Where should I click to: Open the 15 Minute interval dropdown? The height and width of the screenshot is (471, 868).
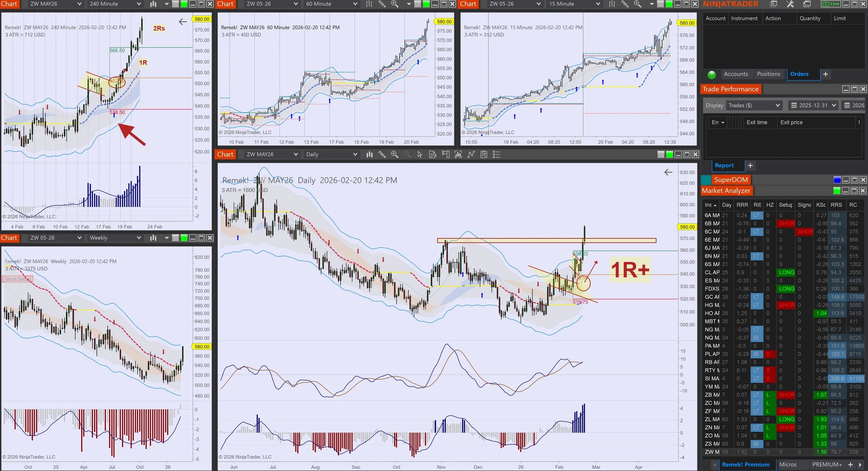[598, 4]
